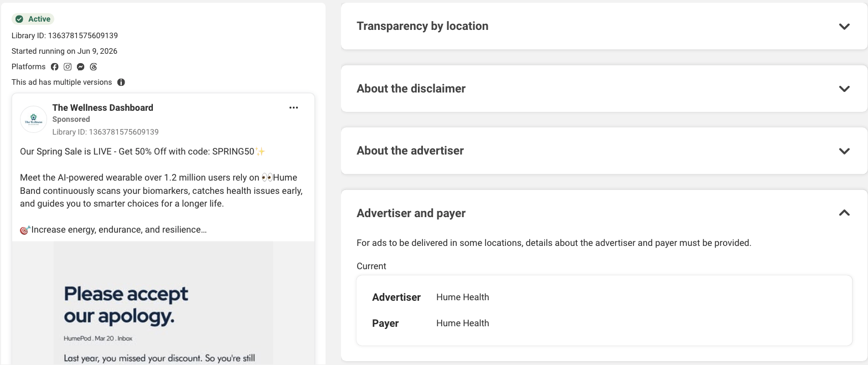Click 'This ad has multiple versions' text
This screenshot has width=868, height=365.
pyautogui.click(x=62, y=82)
